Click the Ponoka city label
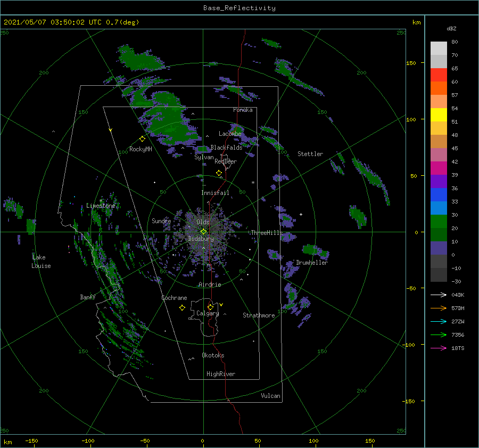Viewport: 479px width, 448px height. point(243,110)
